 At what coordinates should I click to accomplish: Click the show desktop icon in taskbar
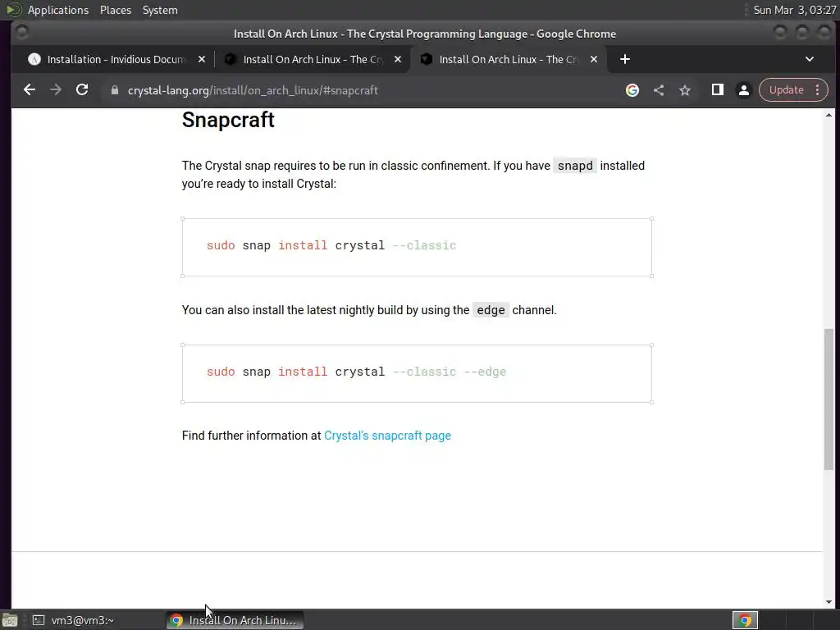click(10, 620)
